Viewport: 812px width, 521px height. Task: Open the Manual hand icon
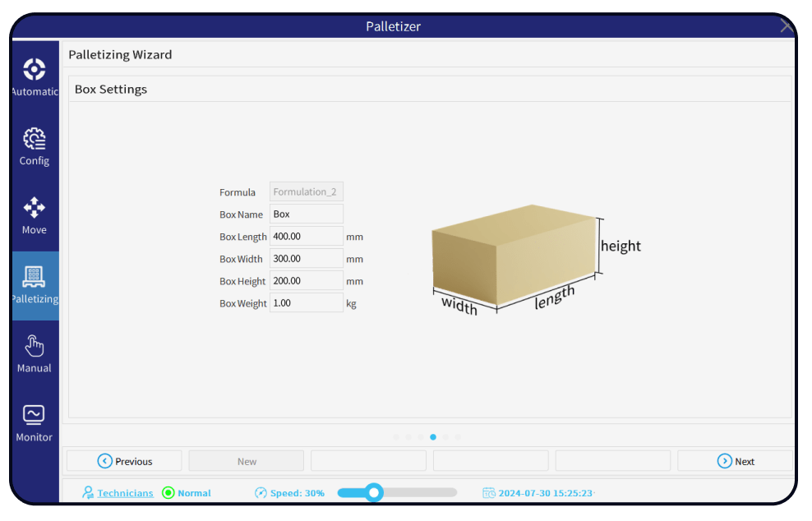[x=35, y=345]
